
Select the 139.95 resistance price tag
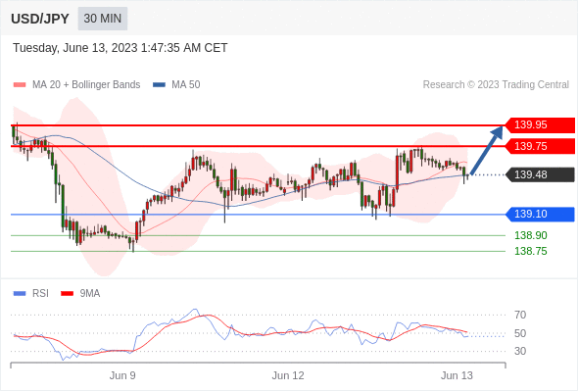click(x=540, y=125)
